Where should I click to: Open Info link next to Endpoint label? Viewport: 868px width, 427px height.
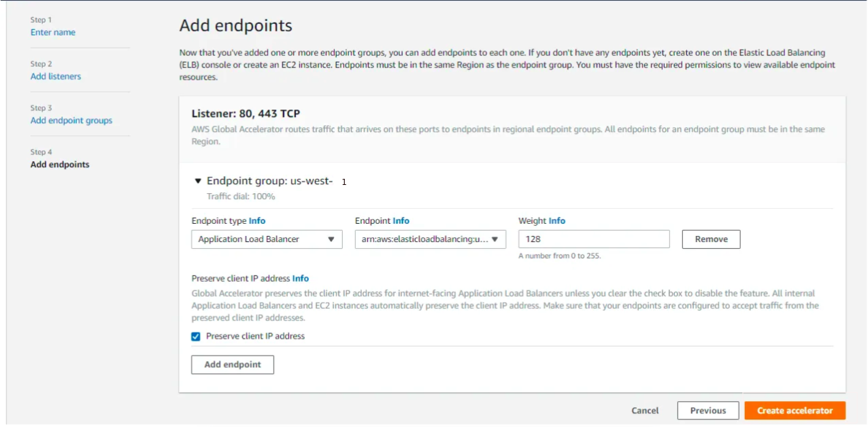pyautogui.click(x=401, y=221)
